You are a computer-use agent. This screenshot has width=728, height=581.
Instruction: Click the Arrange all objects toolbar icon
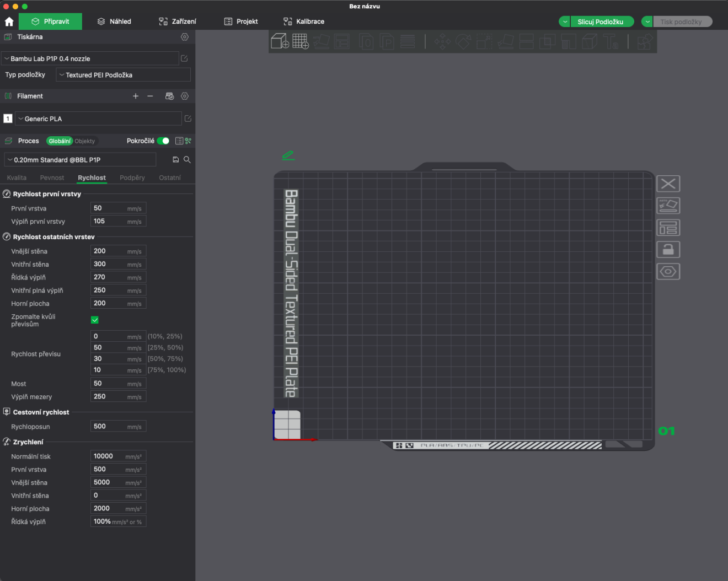[x=342, y=41]
